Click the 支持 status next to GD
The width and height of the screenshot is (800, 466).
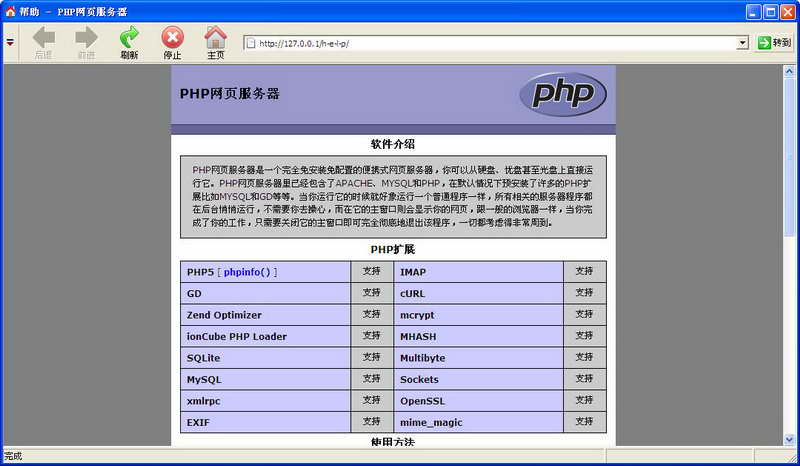click(x=372, y=293)
